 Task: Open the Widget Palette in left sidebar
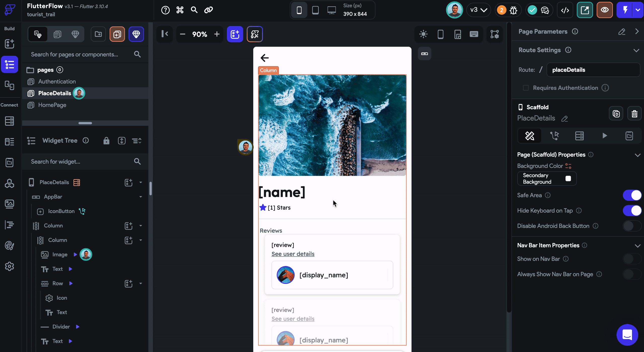tap(9, 44)
